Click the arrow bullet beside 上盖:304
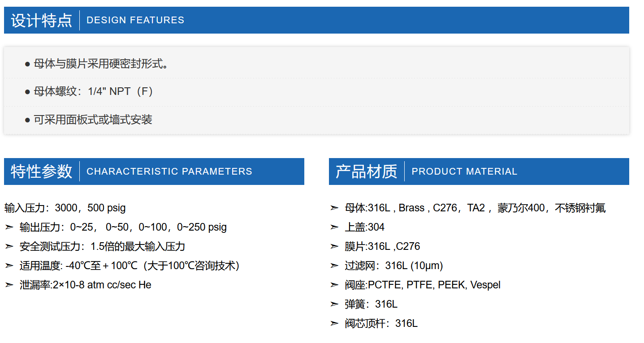Viewport: 644px width, 343px height. tap(334, 227)
